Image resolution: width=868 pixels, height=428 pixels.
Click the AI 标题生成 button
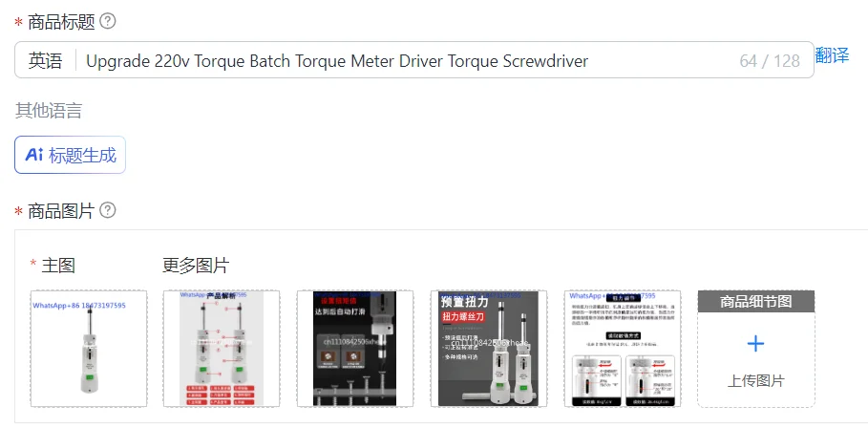(71, 155)
